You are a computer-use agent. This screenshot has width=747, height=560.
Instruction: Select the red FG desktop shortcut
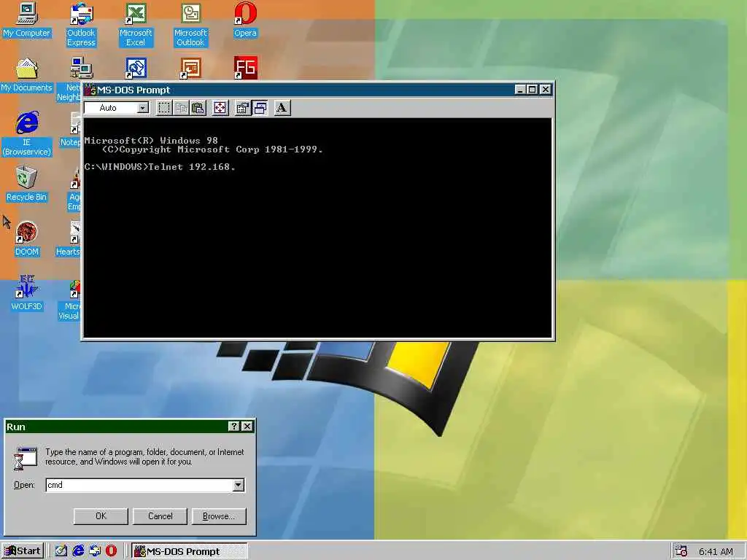(245, 68)
